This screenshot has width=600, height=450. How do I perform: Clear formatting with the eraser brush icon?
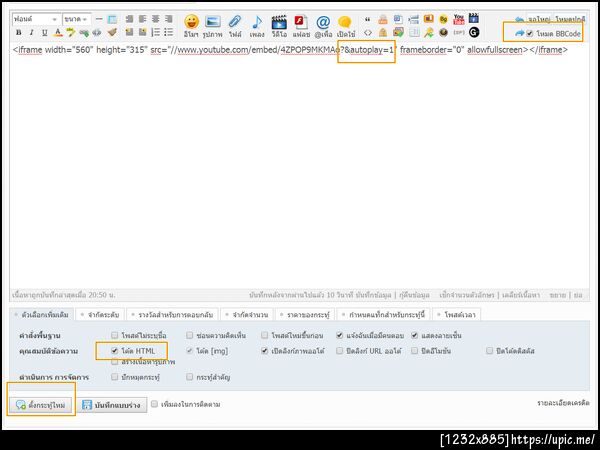click(x=112, y=33)
